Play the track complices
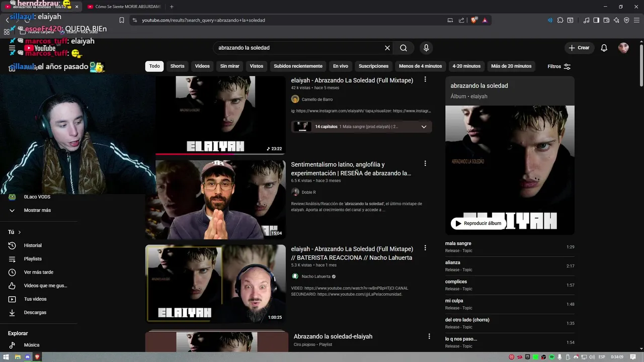 point(510,285)
